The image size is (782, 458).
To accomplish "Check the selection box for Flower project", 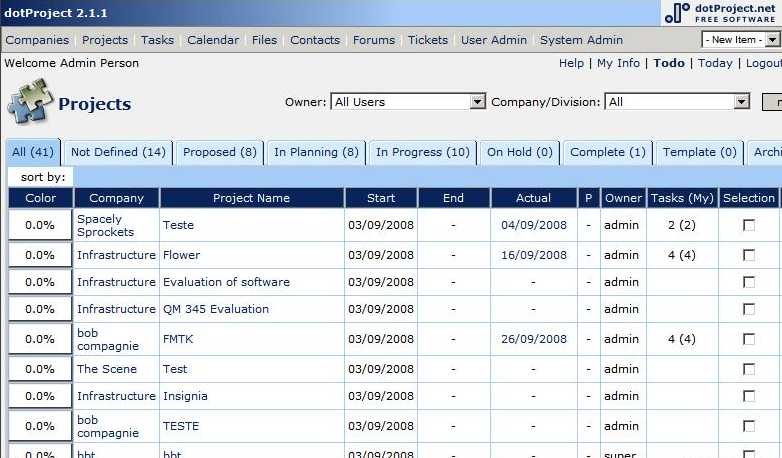I will pos(749,255).
